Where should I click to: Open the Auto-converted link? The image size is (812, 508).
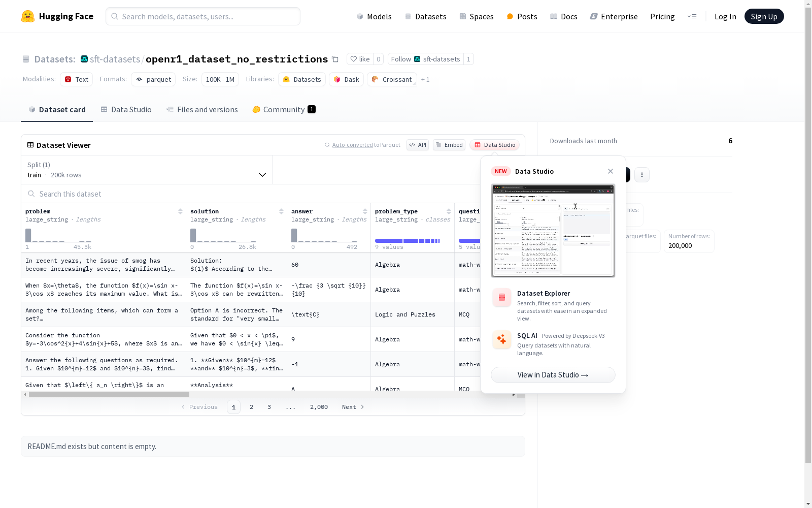pyautogui.click(x=353, y=145)
